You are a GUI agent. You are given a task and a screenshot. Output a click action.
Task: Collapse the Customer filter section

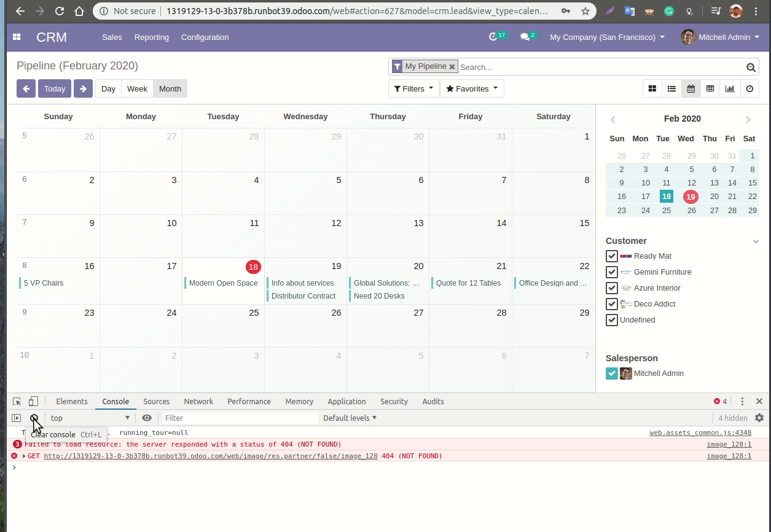click(x=756, y=241)
